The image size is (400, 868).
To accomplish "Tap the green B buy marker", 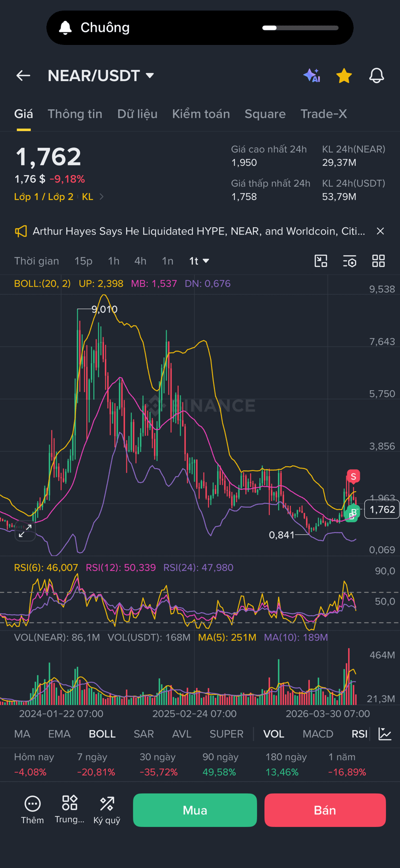I will (x=353, y=513).
